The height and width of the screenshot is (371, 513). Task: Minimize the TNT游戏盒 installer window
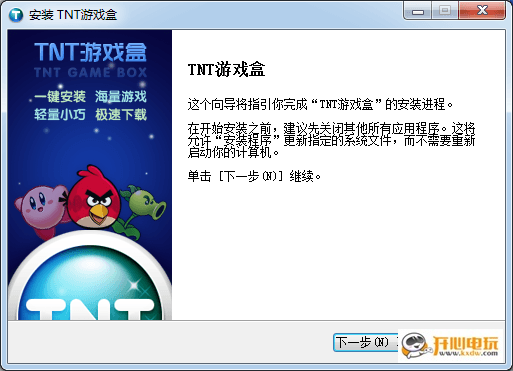(x=417, y=11)
